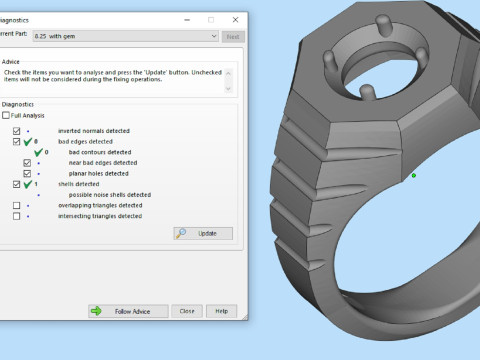Uncheck shells detected checkbox

16,184
